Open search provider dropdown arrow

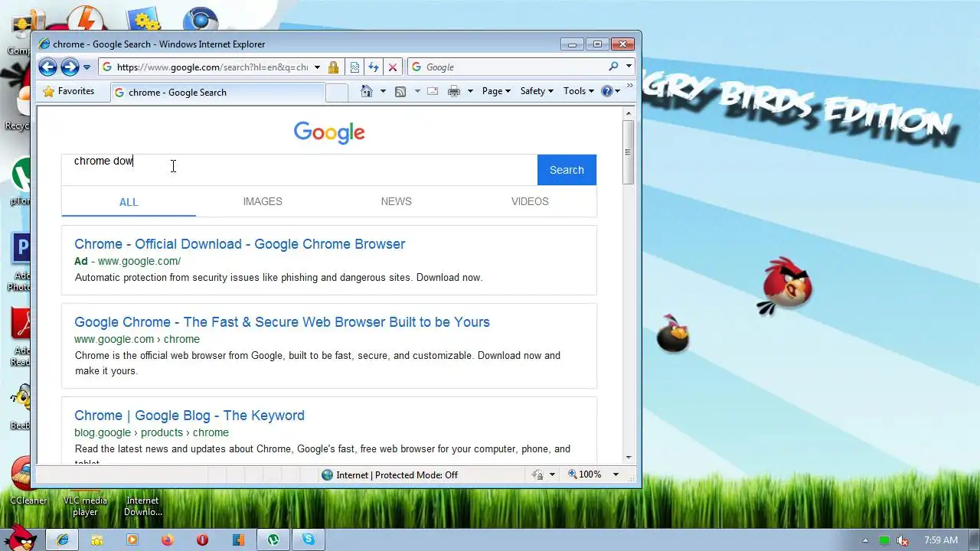629,67
